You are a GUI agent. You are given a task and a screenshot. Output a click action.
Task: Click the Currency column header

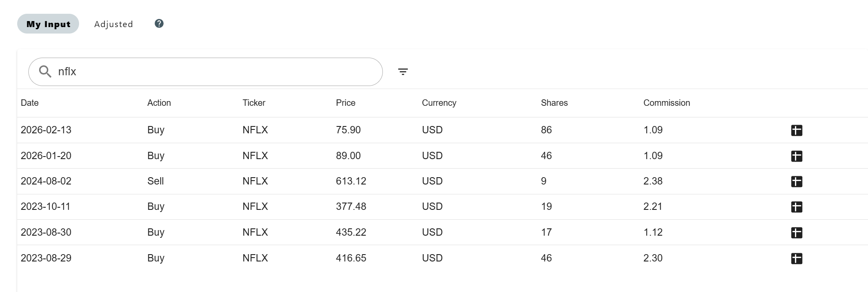pos(439,103)
